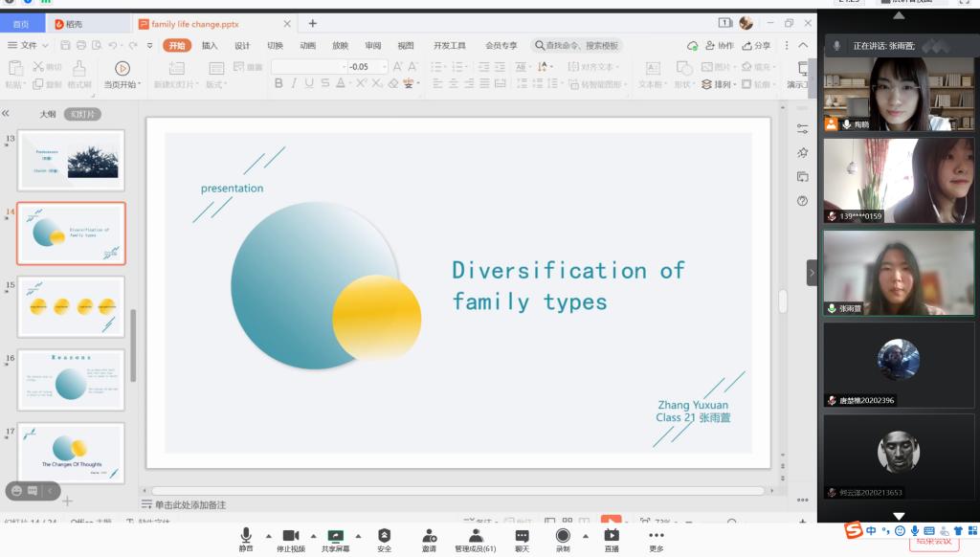Mute the microphone (静音)
This screenshot has width=980, height=557.
(x=246, y=540)
